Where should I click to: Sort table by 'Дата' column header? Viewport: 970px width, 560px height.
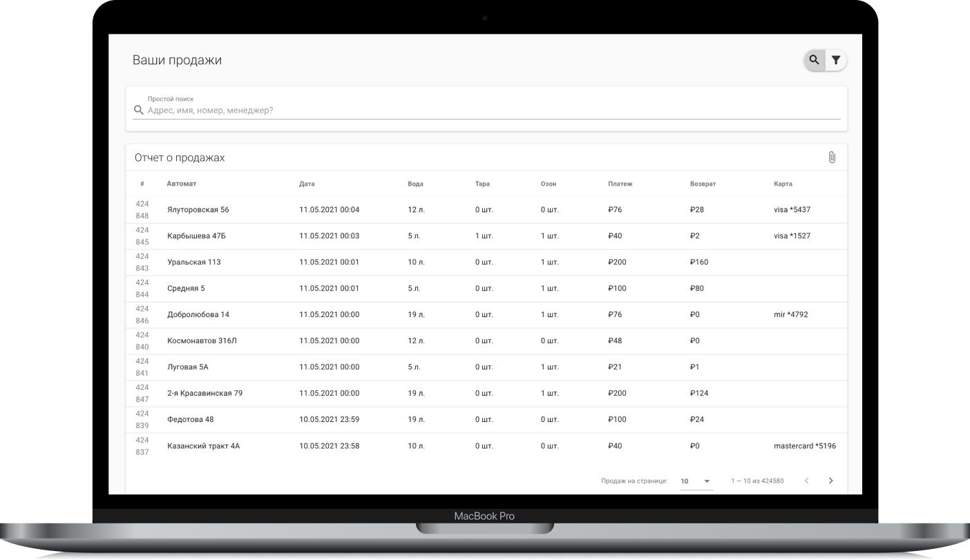(x=307, y=184)
